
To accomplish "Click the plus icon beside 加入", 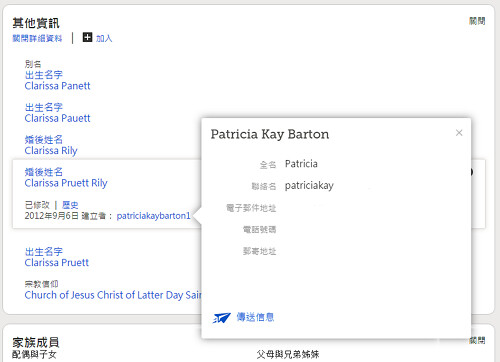I will tap(87, 37).
